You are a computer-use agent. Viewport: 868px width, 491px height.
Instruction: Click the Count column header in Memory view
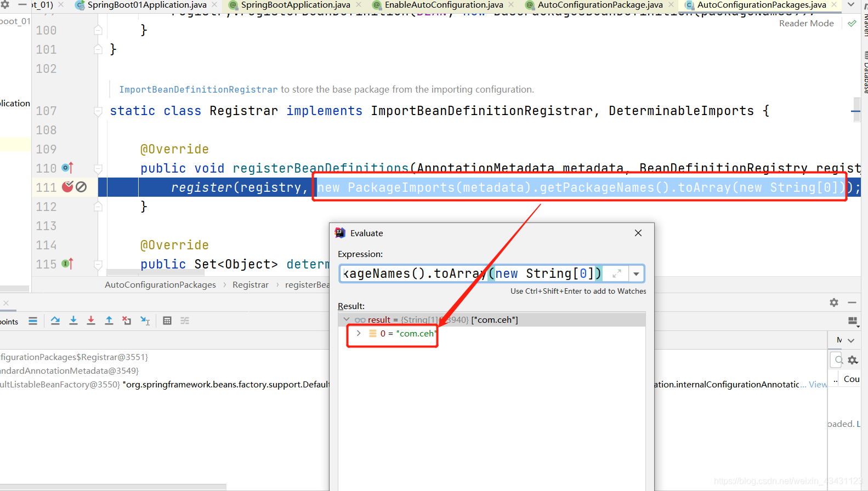852,379
